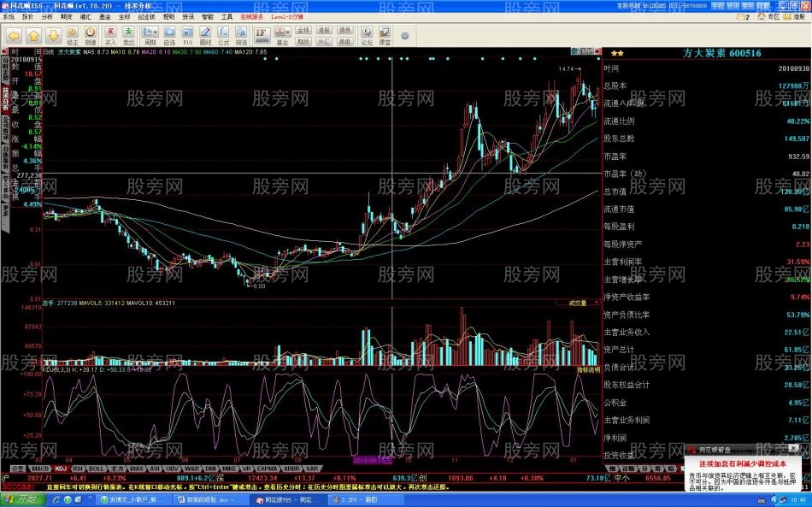Switch to the EXPMA indicator tab
Screen dimensions: 812x507
tap(268, 469)
